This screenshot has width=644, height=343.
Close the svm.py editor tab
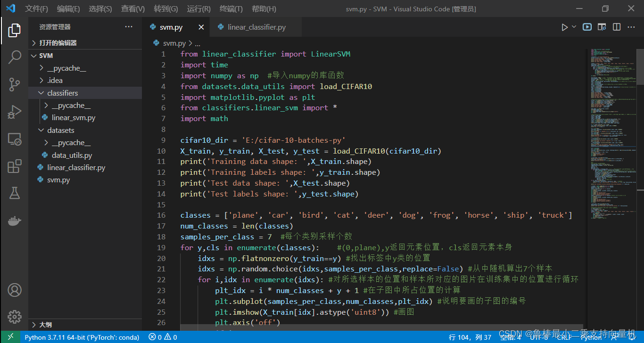201,27
